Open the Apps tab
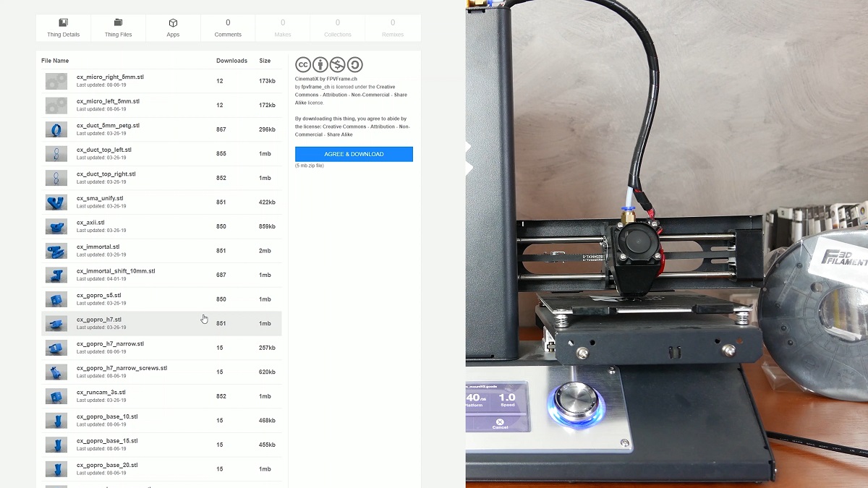Screen dimensions: 868x488 (173, 27)
